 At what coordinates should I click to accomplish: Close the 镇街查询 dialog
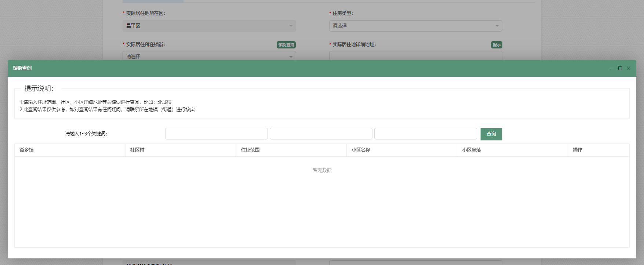click(x=629, y=68)
